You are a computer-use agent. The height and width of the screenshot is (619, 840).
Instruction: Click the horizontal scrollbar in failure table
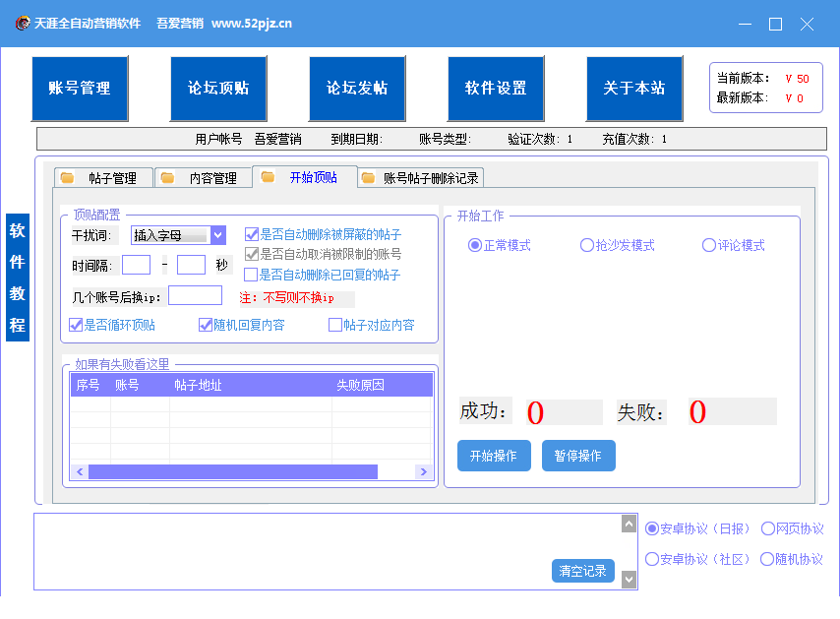[x=233, y=471]
